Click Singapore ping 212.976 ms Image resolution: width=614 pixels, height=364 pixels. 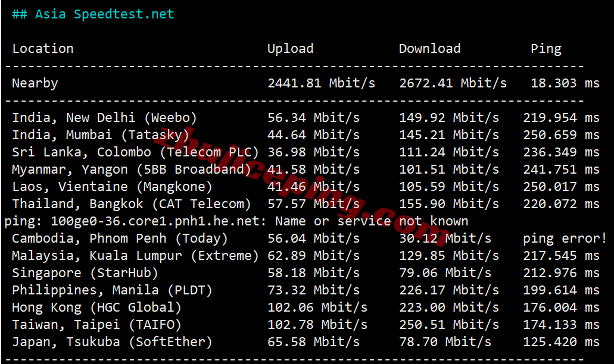pos(561,272)
